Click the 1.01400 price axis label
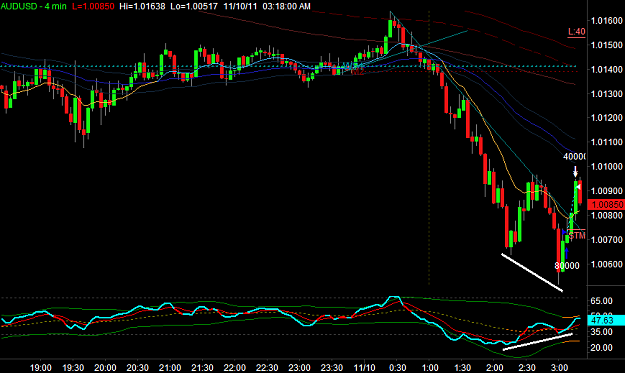The height and width of the screenshot is (373, 625). click(x=607, y=69)
